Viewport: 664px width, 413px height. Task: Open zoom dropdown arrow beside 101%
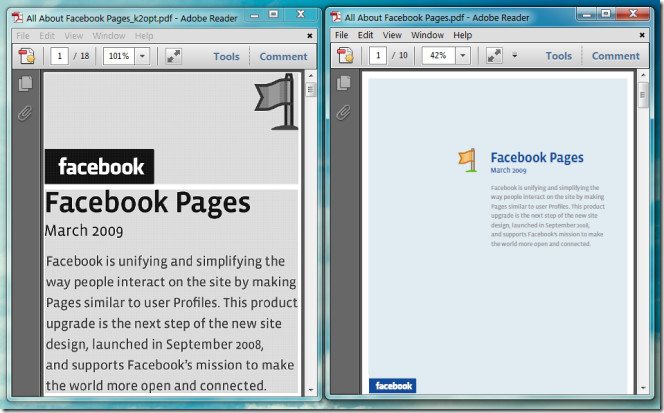(x=142, y=56)
